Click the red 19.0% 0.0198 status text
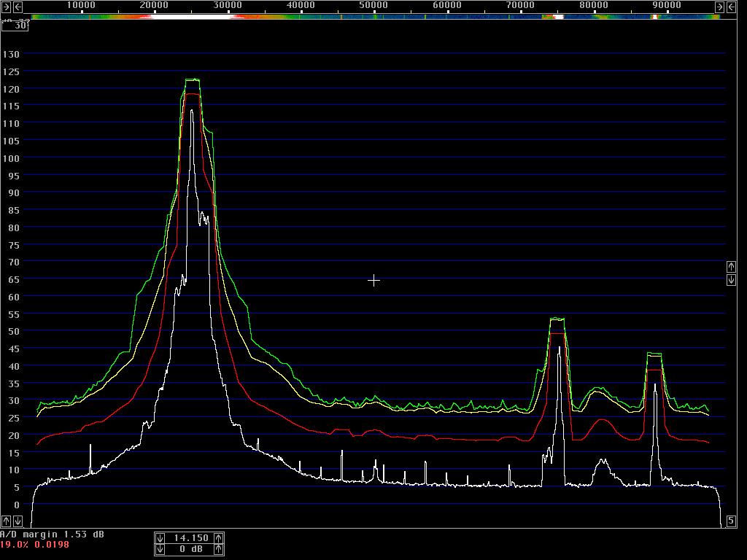This screenshot has width=747, height=560. click(x=34, y=544)
